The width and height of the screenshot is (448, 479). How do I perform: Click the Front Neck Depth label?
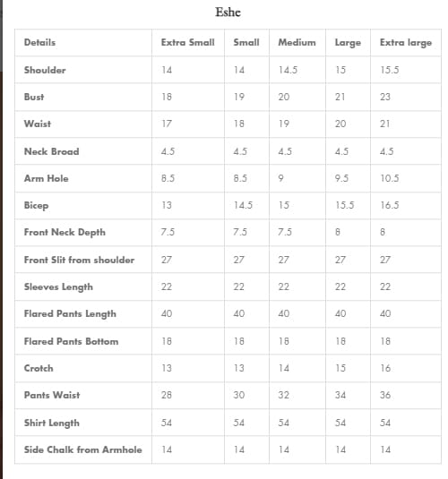coord(65,233)
